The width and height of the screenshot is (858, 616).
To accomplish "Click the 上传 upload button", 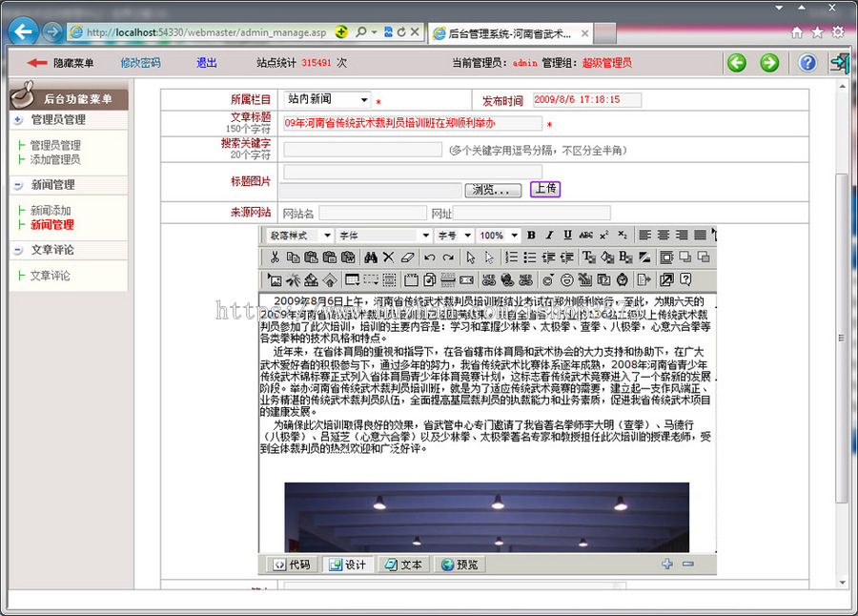I will point(545,190).
